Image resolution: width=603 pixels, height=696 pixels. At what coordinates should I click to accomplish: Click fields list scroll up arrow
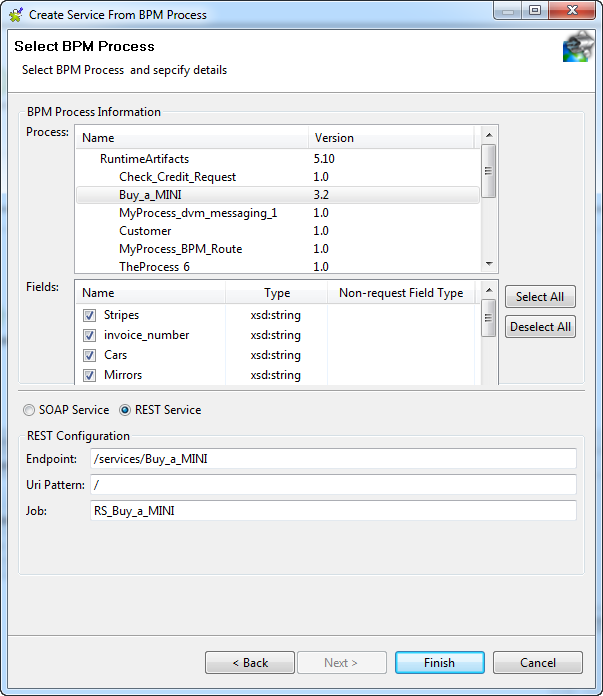[x=489, y=290]
